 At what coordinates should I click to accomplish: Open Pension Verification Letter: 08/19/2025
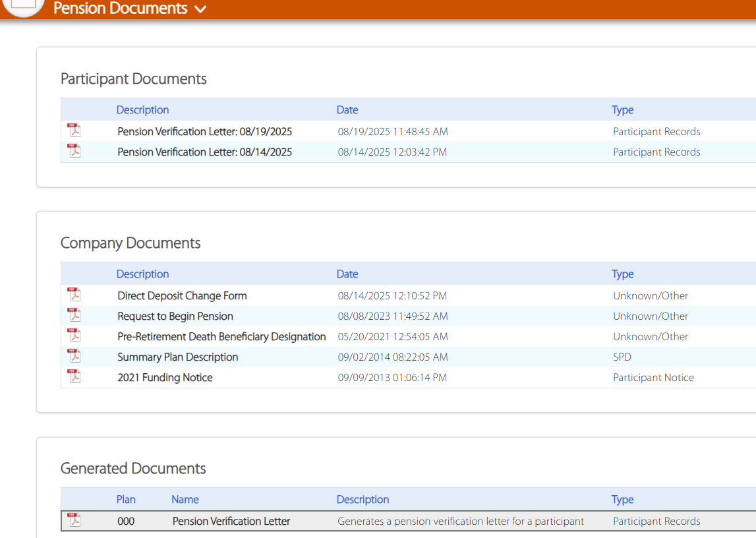pos(204,132)
